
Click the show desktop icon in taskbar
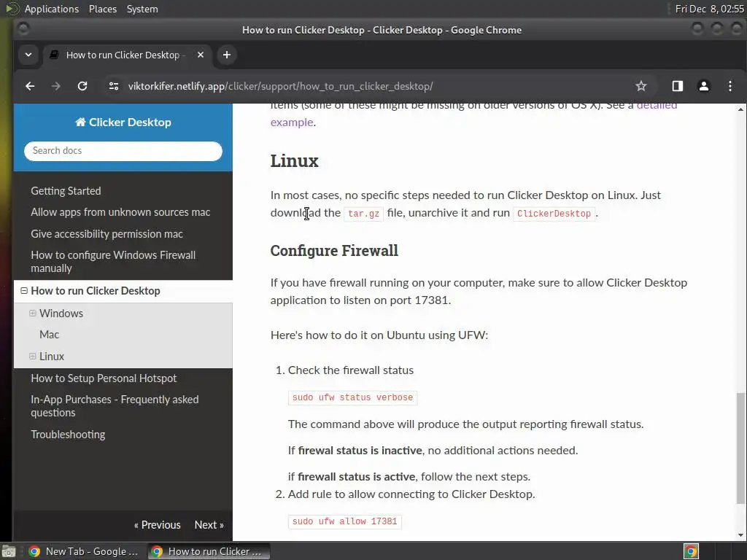[x=9, y=551]
